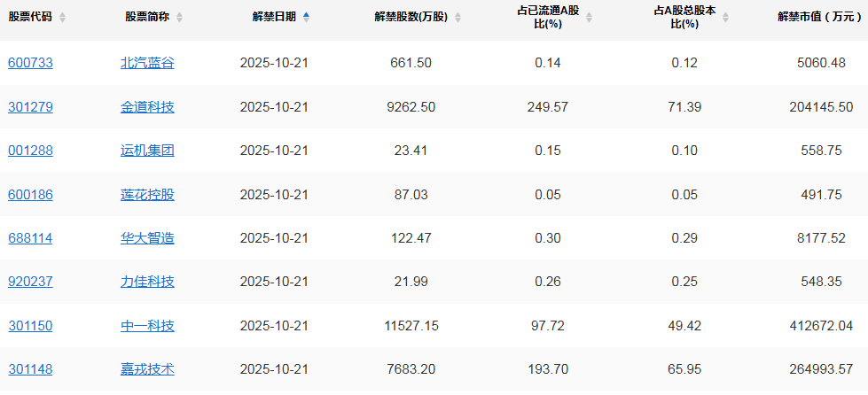868x395 pixels.
Task: Open the 运机集团 stock page
Action: [x=147, y=151]
